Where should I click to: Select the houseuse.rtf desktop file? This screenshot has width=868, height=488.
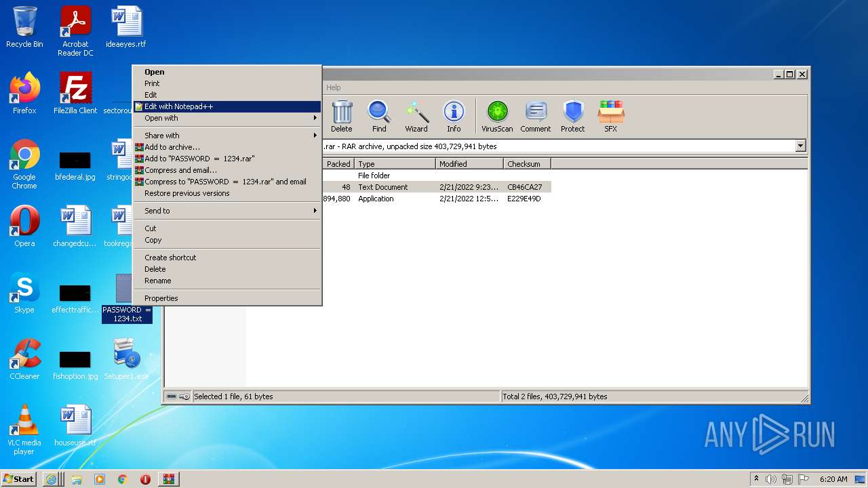pyautogui.click(x=75, y=426)
